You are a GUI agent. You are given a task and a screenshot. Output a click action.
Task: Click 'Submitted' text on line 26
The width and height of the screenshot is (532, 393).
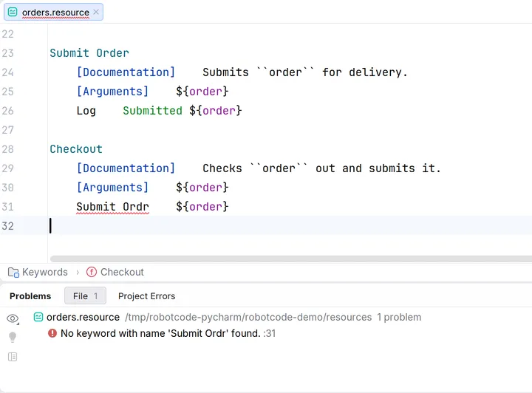(152, 111)
